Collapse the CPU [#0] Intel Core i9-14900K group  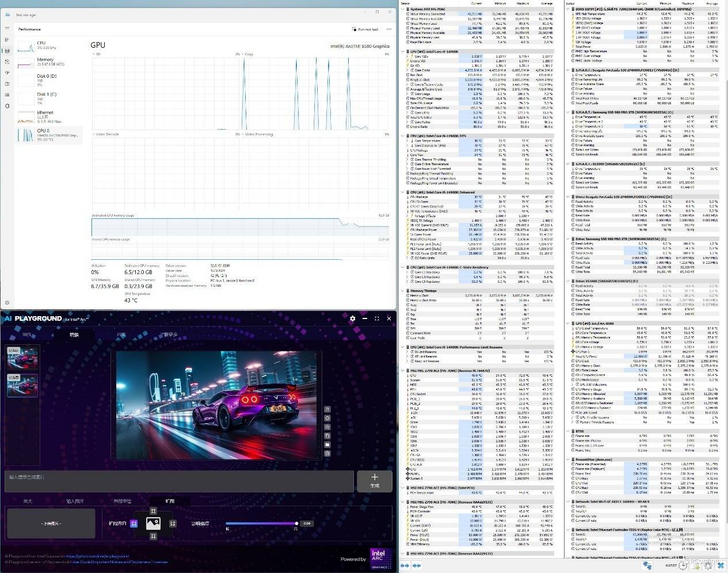tap(403, 52)
